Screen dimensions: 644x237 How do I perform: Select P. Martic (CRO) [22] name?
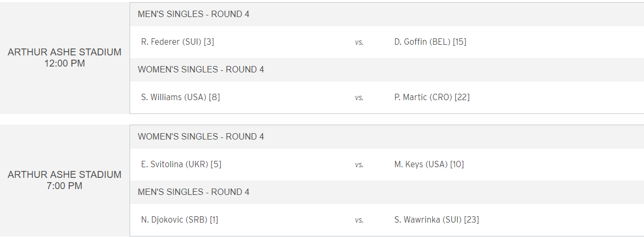[x=432, y=97]
